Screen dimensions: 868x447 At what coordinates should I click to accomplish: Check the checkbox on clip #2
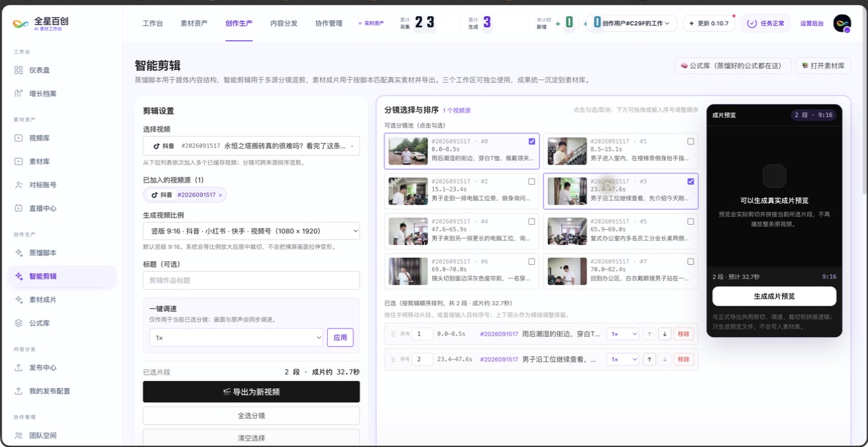click(x=532, y=181)
